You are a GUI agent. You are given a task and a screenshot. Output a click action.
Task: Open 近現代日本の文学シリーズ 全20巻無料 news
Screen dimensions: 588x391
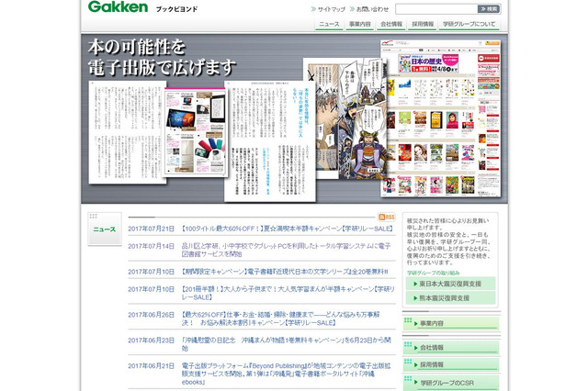[285, 272]
